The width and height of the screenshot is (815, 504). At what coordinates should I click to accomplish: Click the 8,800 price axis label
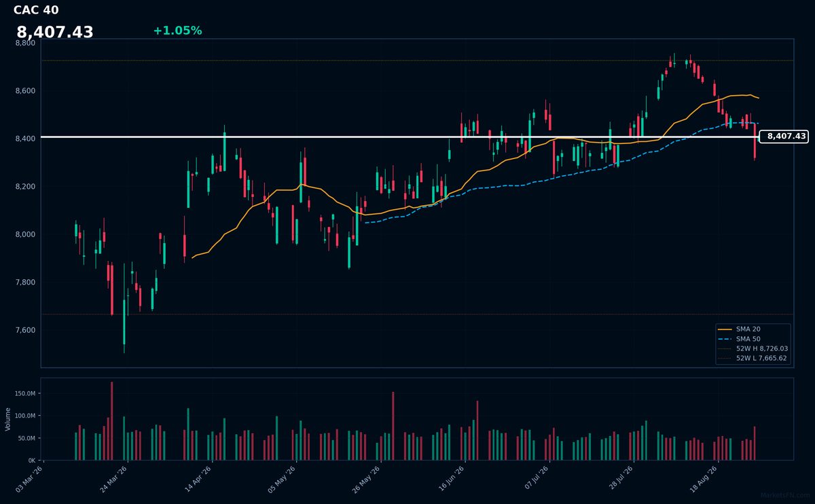point(25,43)
